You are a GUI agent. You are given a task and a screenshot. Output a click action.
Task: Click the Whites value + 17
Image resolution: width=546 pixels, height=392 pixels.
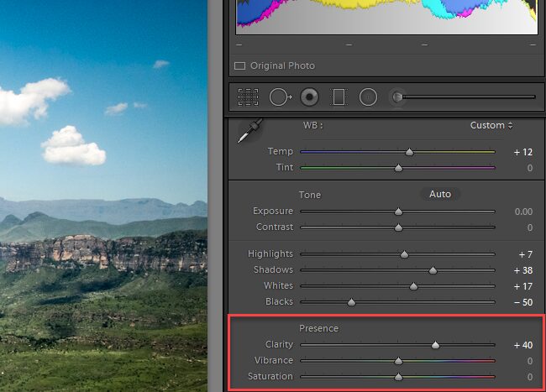point(523,286)
